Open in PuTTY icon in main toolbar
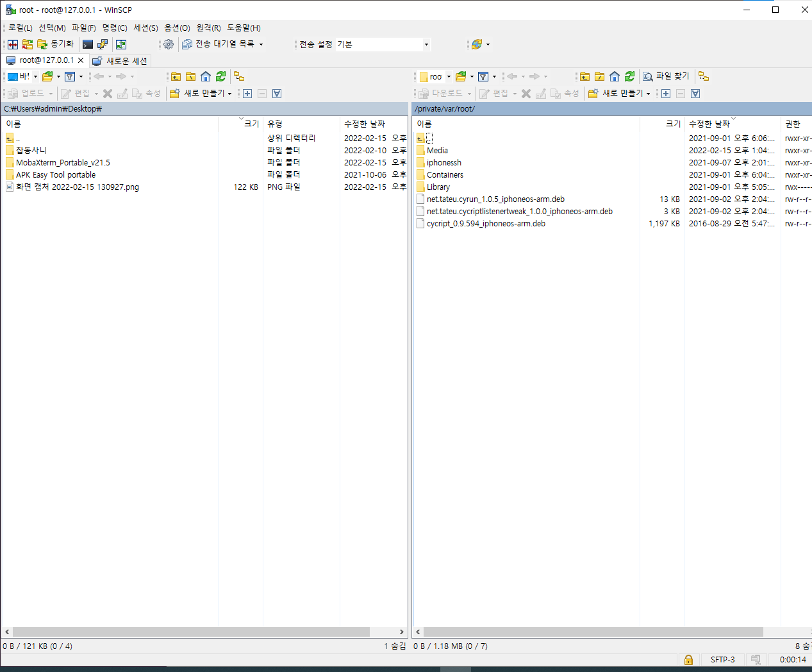This screenshot has height=672, width=812. [103, 44]
